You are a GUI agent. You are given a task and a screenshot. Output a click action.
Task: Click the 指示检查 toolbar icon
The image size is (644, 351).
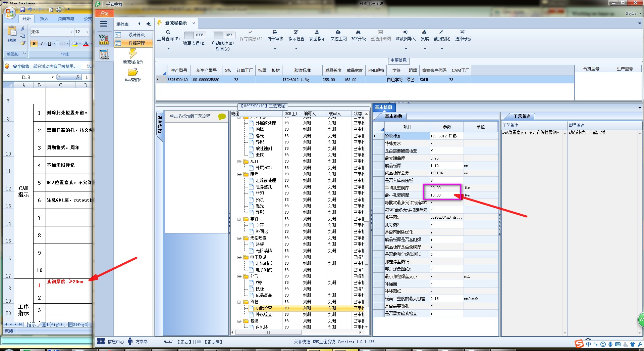click(296, 32)
